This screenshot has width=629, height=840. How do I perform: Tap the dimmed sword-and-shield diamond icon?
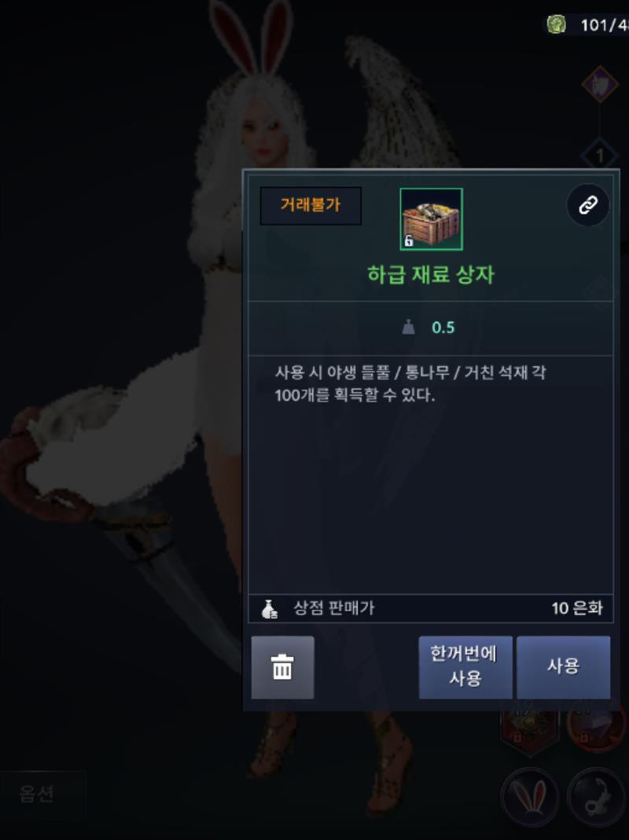(x=600, y=84)
